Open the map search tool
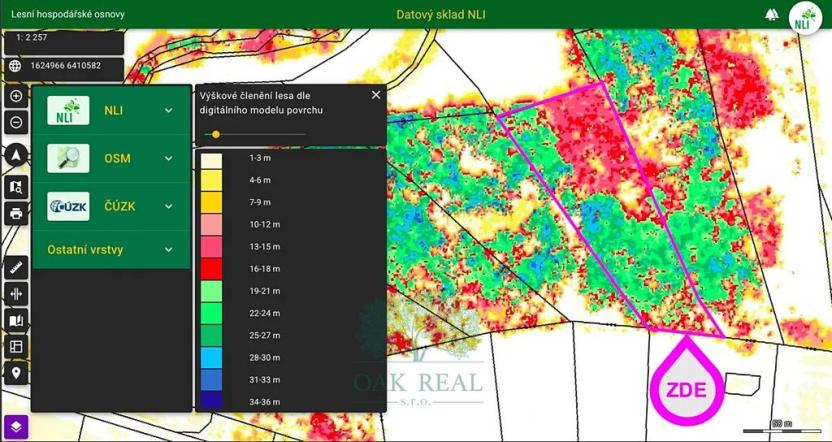Image resolution: width=832 pixels, height=442 pixels. (16, 187)
